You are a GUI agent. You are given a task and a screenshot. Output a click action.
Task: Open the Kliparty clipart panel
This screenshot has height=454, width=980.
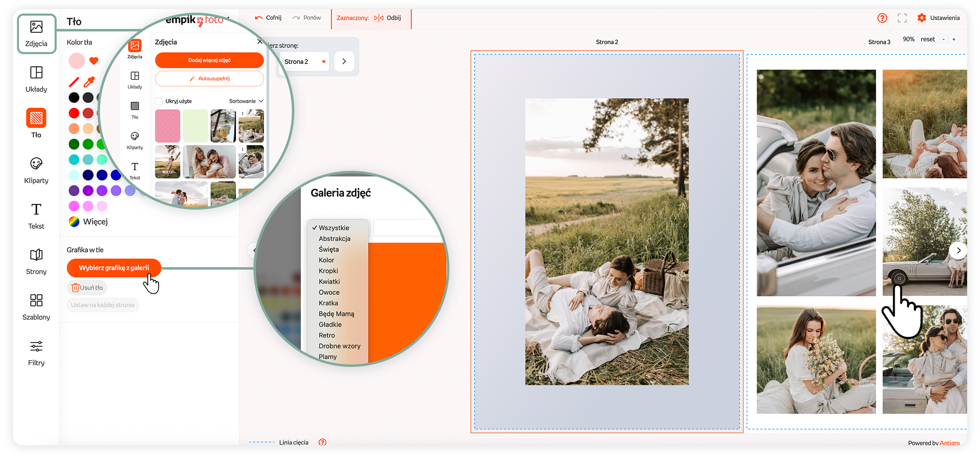(x=36, y=170)
